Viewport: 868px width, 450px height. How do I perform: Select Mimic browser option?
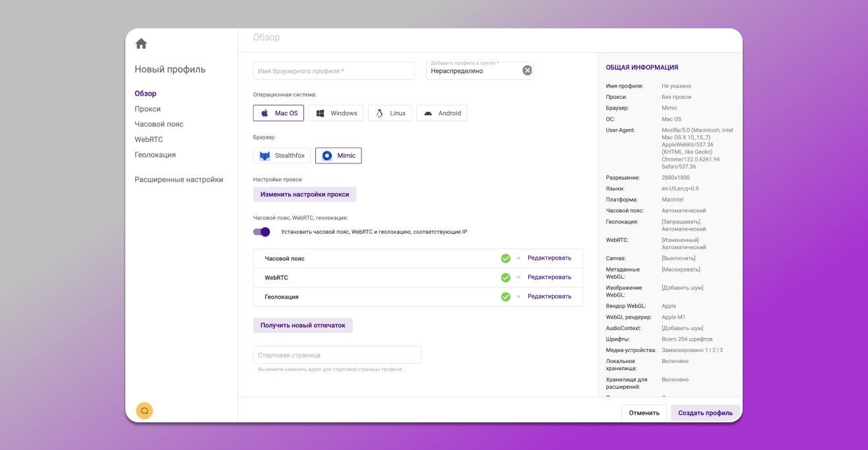click(x=338, y=155)
